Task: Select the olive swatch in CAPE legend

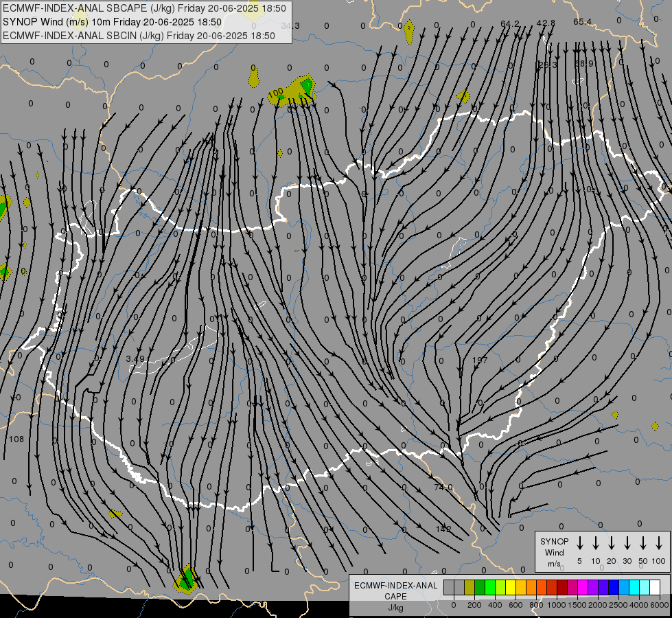Action: (470, 587)
